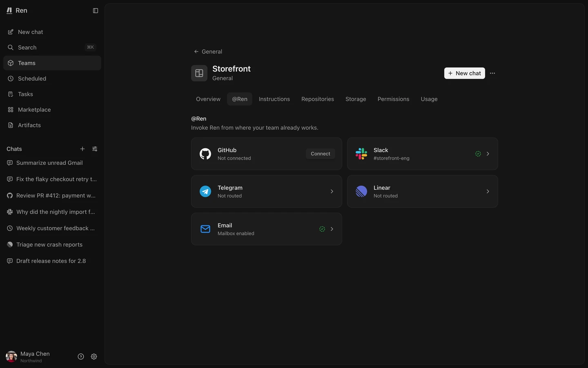Click the Slack logo icon

(x=361, y=154)
